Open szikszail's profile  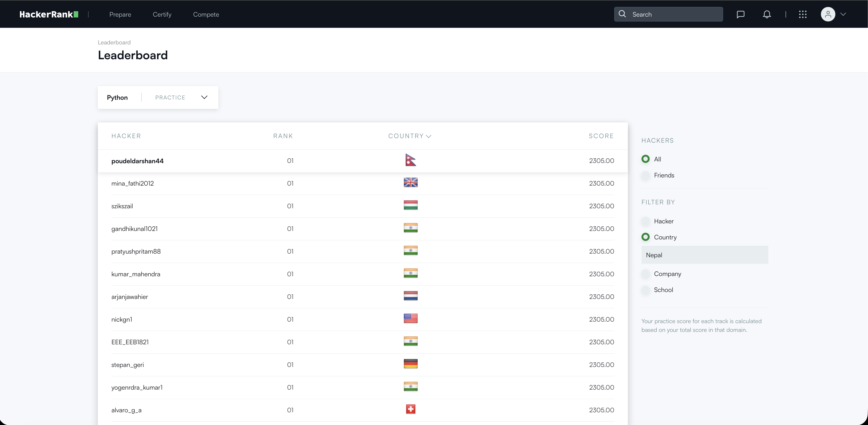click(122, 206)
